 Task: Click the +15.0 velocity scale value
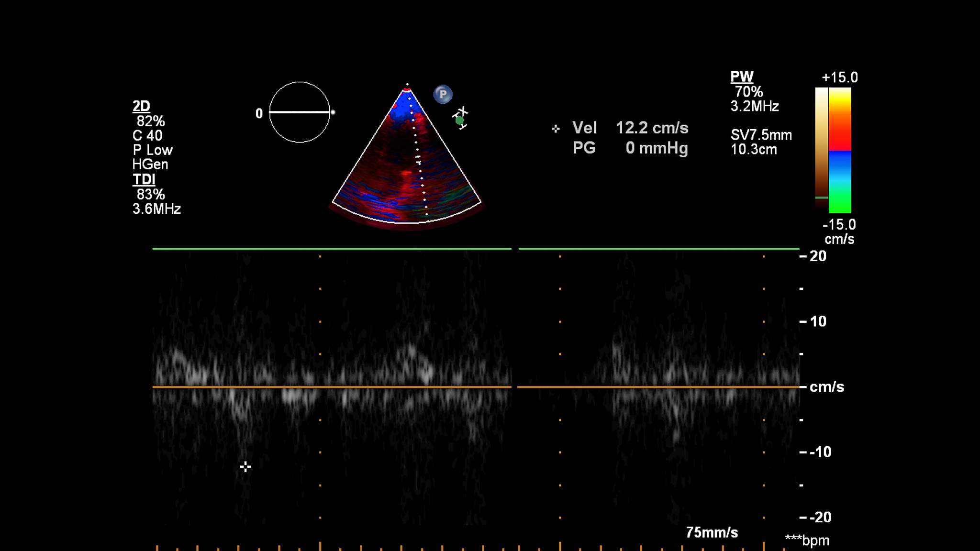coord(839,77)
